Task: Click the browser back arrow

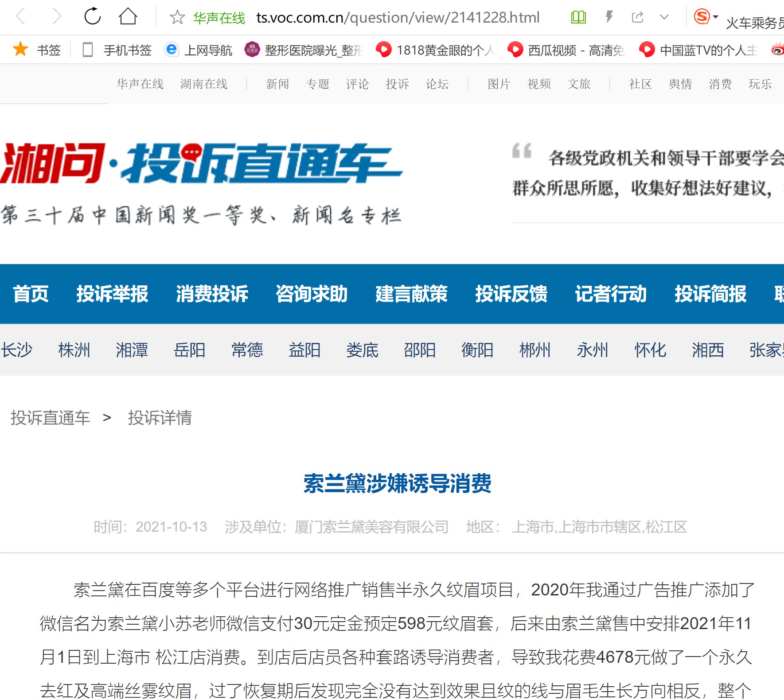Action: click(20, 17)
